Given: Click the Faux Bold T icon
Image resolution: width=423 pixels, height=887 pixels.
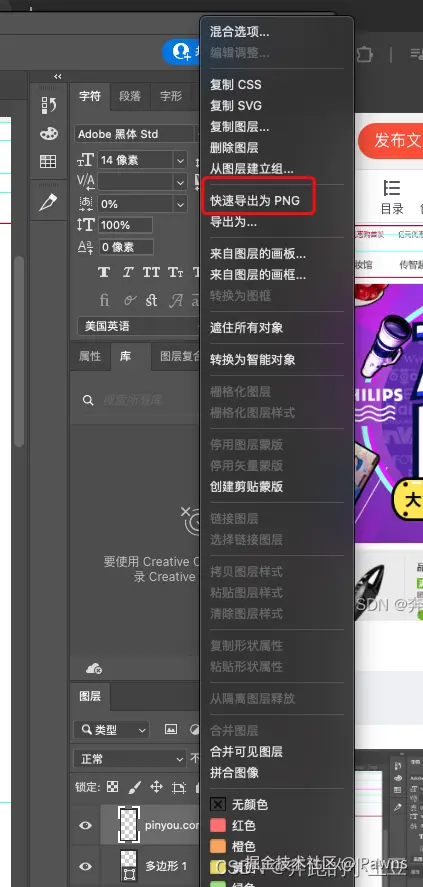Looking at the screenshot, I should point(103,273).
